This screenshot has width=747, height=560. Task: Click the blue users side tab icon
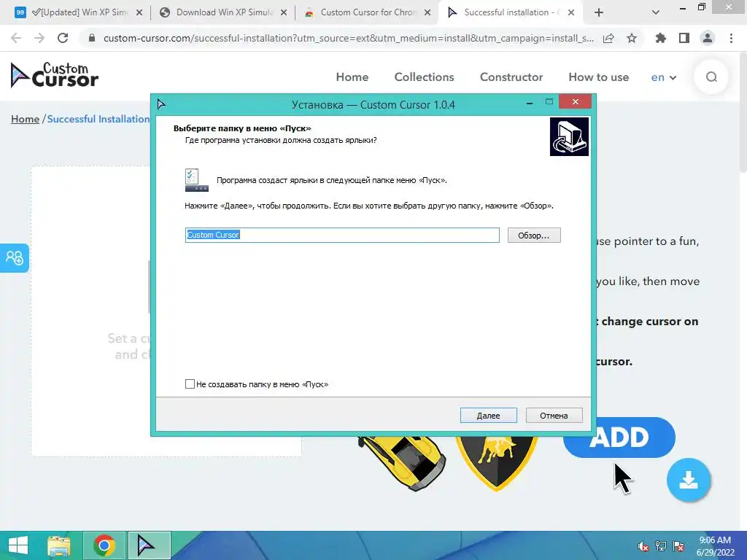point(15,257)
